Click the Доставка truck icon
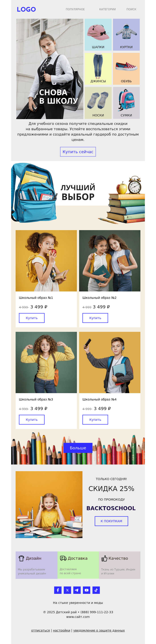 pyautogui.click(x=63, y=558)
